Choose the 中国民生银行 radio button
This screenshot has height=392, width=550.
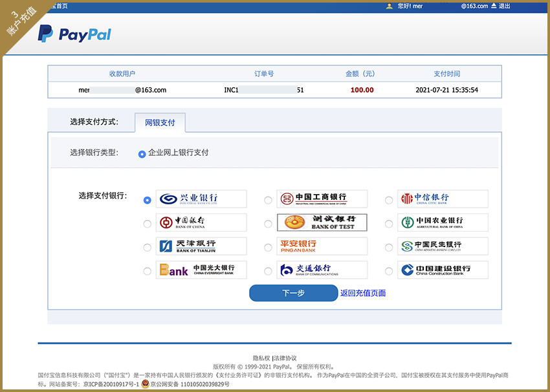pos(389,248)
